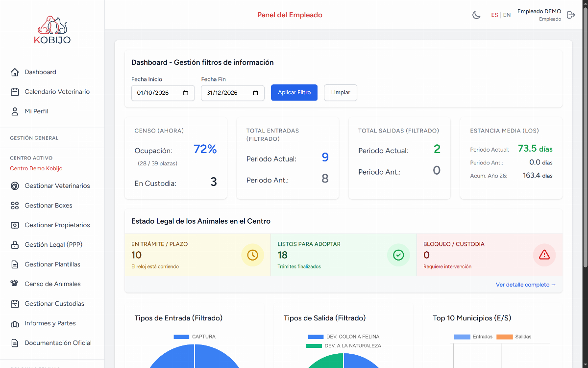Open Censo de Animales paw icon
Viewport: 588px width, 368px height.
[x=15, y=284]
